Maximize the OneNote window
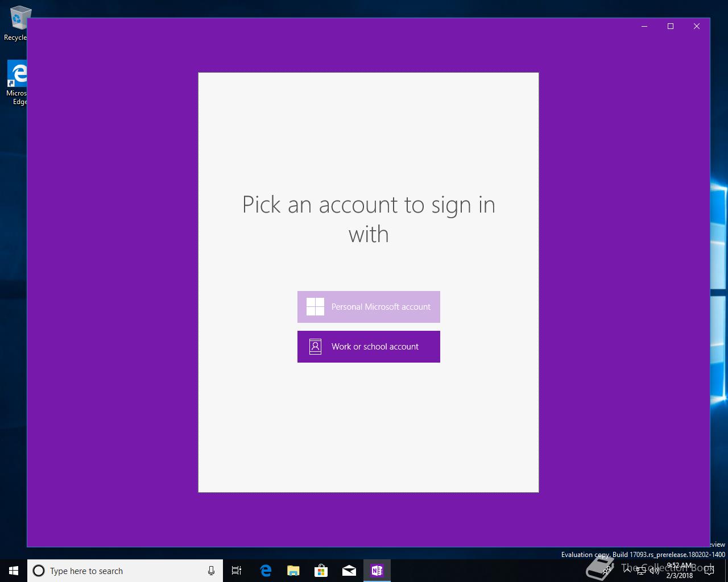Screen dimensions: 728x582 671,26
